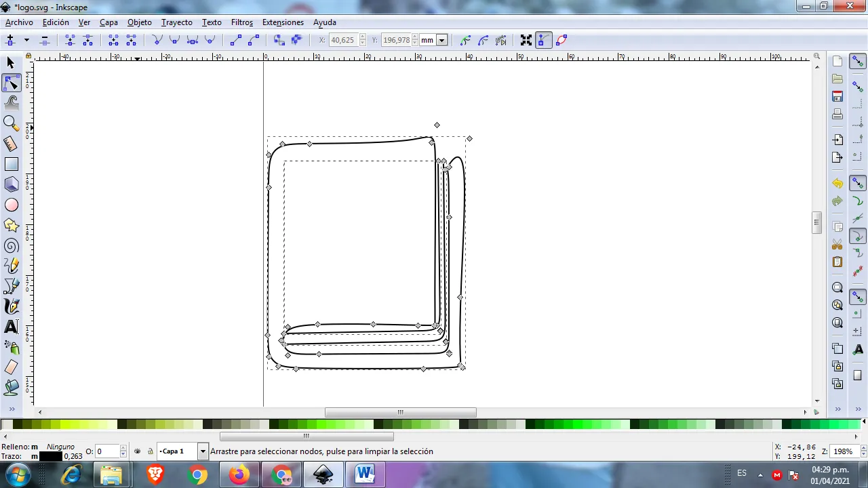Convert stroke to path icon
Image resolution: width=868 pixels, height=488 pixels.
(x=296, y=40)
